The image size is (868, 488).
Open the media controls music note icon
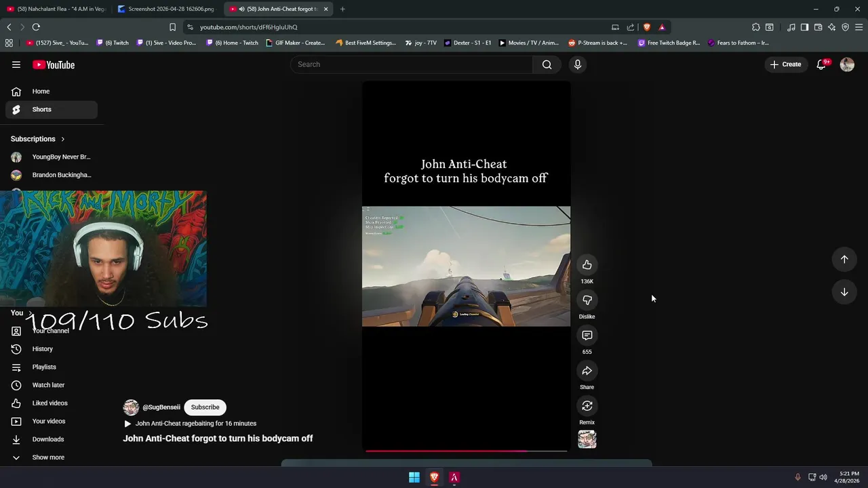tap(791, 27)
